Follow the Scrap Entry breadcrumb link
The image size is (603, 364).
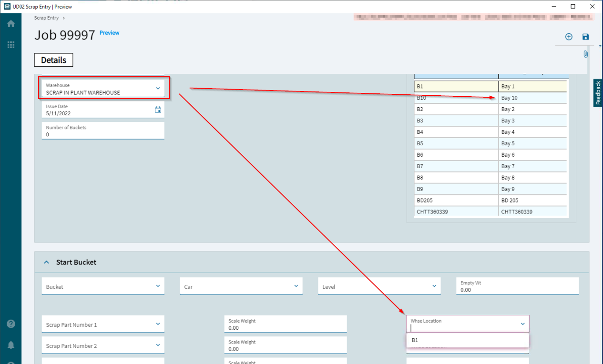pyautogui.click(x=46, y=18)
